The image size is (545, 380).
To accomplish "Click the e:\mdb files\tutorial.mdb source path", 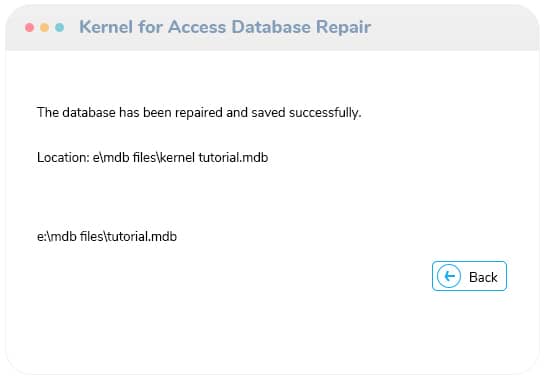I will (x=107, y=237).
